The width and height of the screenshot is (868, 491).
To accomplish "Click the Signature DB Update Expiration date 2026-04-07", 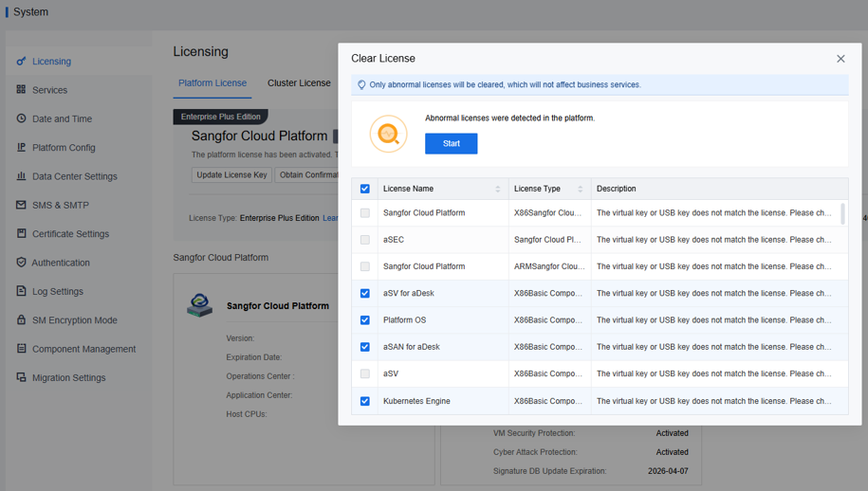I will tap(668, 471).
